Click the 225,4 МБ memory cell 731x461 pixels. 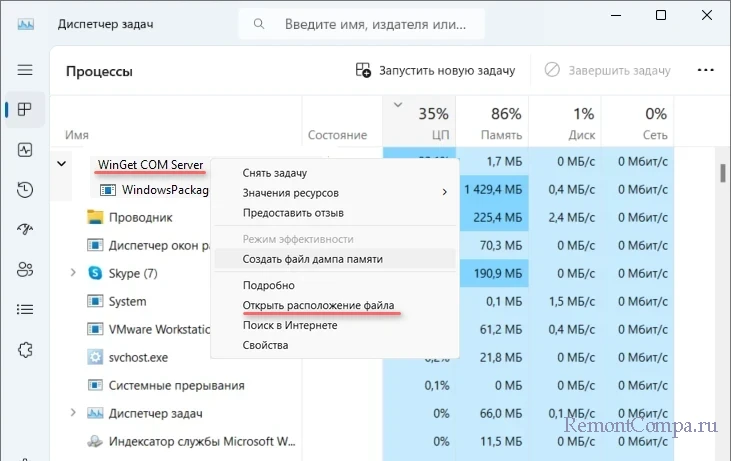point(493,217)
